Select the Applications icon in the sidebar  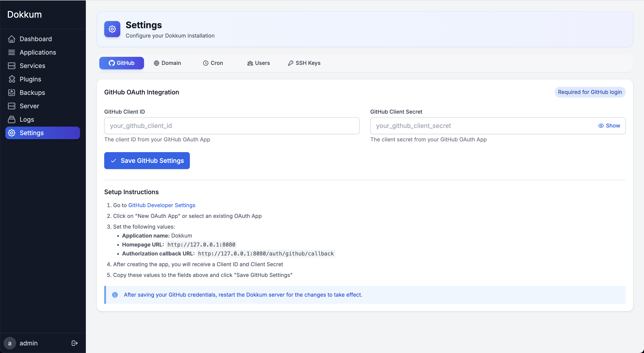[12, 52]
